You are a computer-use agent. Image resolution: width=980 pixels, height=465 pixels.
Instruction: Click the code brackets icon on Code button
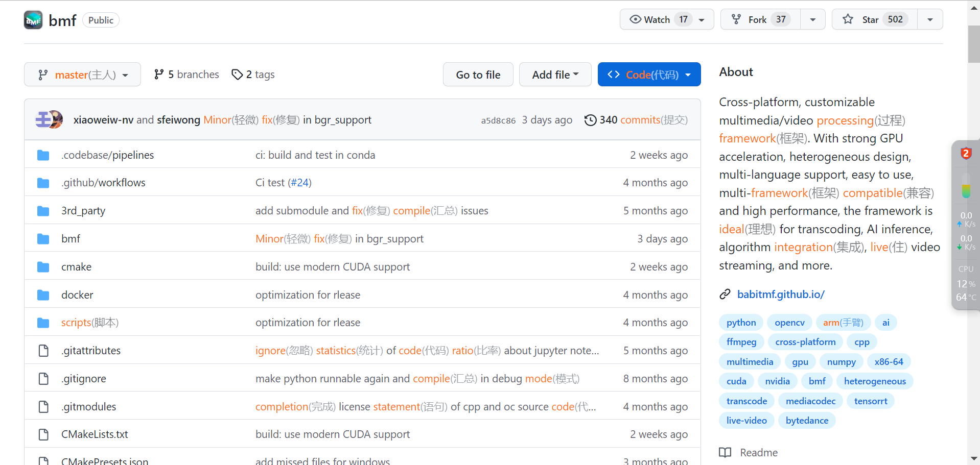pyautogui.click(x=614, y=75)
